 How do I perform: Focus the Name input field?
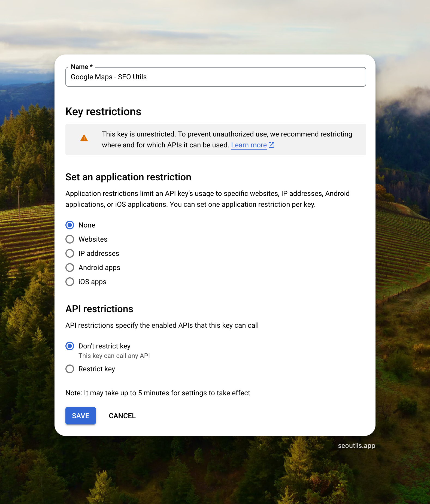tap(215, 77)
